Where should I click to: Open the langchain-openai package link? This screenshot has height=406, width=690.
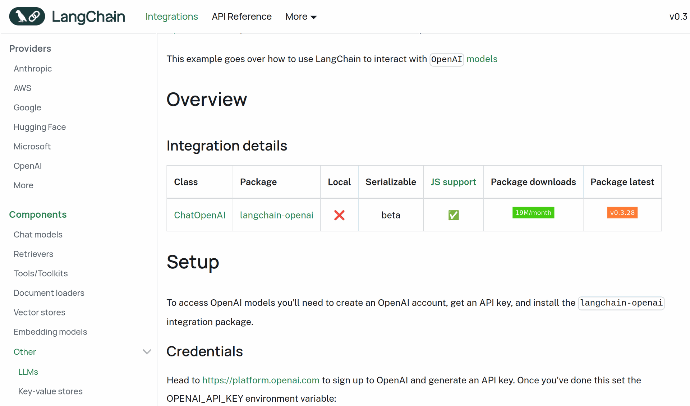(277, 215)
